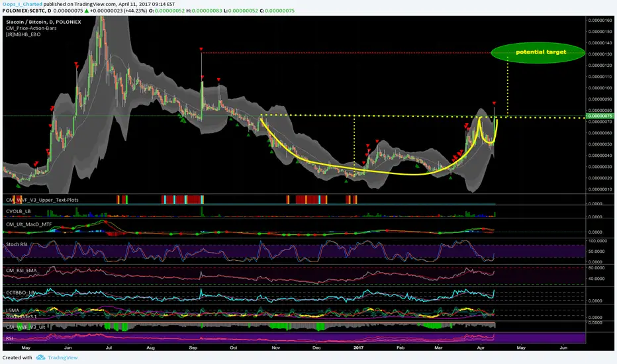Click the 0.00000020 price axis label
Screen dimensions: 617x364
tap(600, 178)
